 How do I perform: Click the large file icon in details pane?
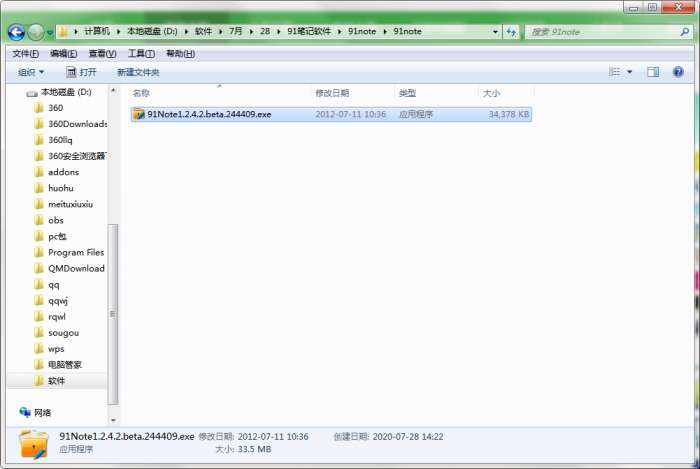[33, 444]
